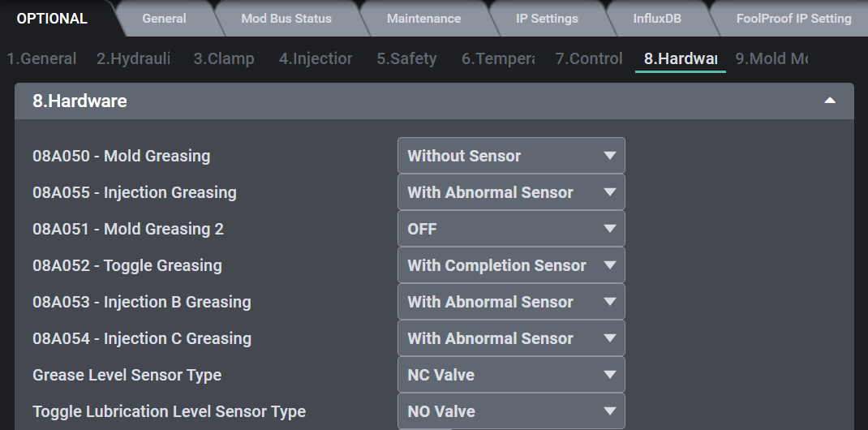Screen dimensions: 868x430
Task: Collapse the 8.Hardware section arrow
Action: (x=829, y=101)
